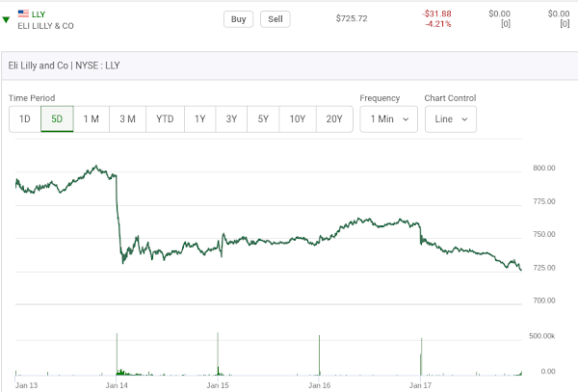The image size is (578, 392).
Task: Click the Jan 17 opening volume spike bar
Action: pos(421,356)
